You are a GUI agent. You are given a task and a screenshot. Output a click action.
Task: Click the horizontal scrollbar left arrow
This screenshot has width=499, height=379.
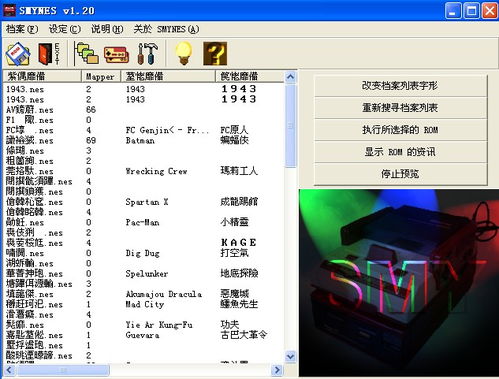pos(9,370)
